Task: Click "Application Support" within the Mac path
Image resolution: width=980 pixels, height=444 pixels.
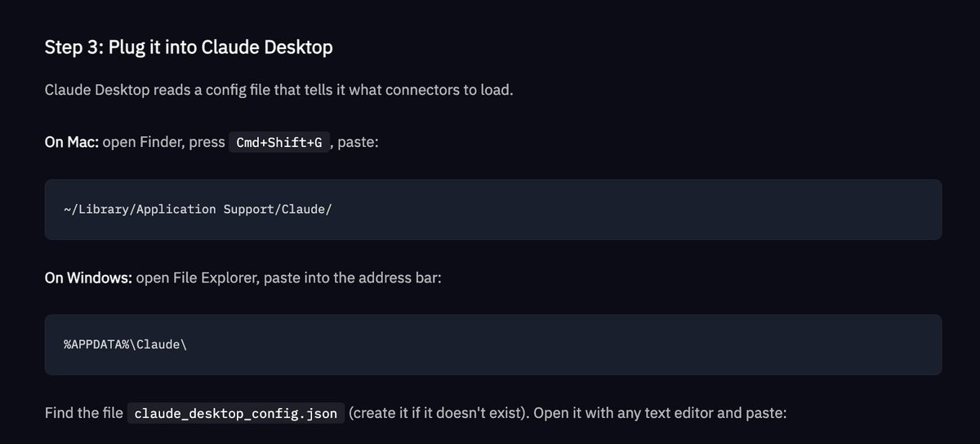Action: click(203, 209)
